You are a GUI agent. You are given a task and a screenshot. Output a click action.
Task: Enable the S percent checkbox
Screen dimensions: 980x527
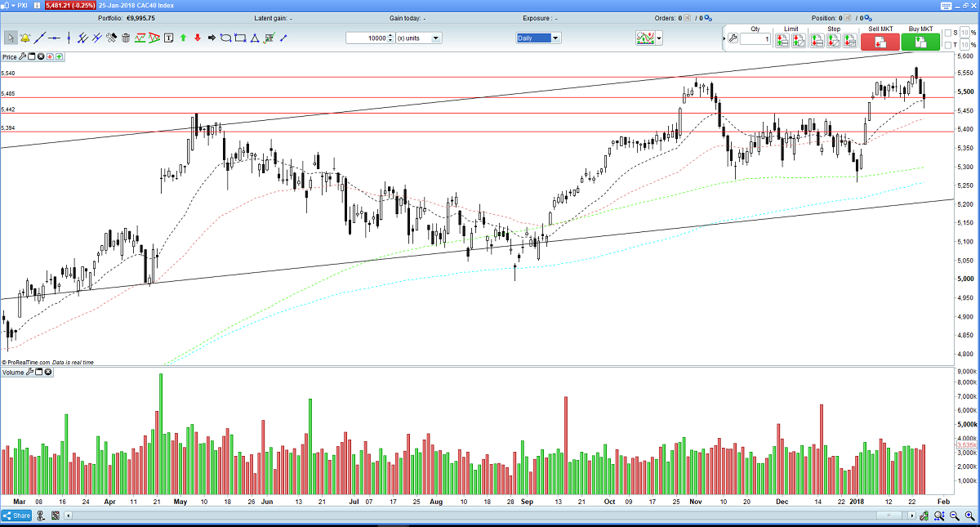pyautogui.click(x=948, y=33)
